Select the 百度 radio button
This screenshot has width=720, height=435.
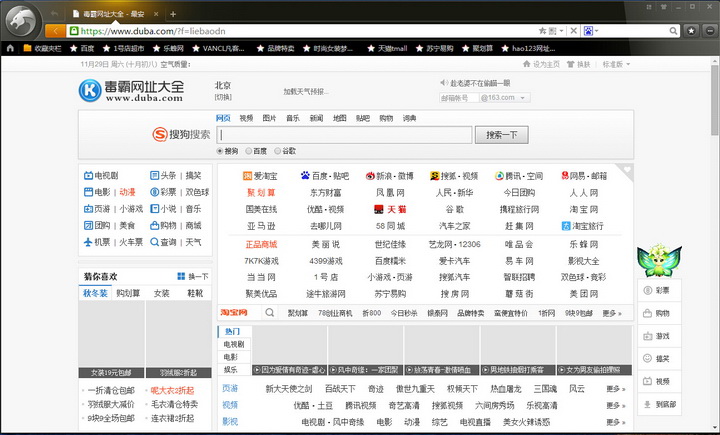[248, 151]
